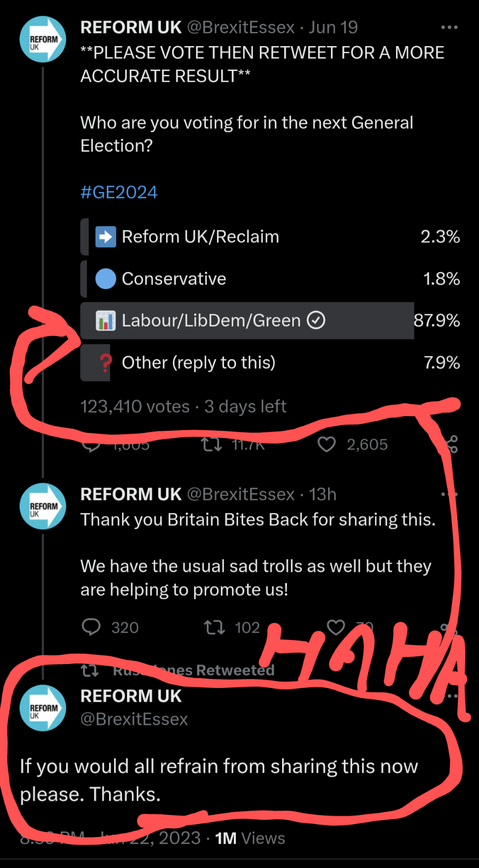The width and height of the screenshot is (479, 868).
Task: View the '1M Views' analytics
Action: coord(250,838)
